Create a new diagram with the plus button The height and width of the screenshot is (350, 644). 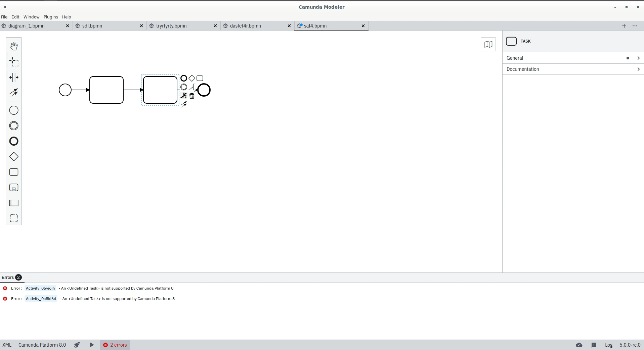[x=624, y=26]
